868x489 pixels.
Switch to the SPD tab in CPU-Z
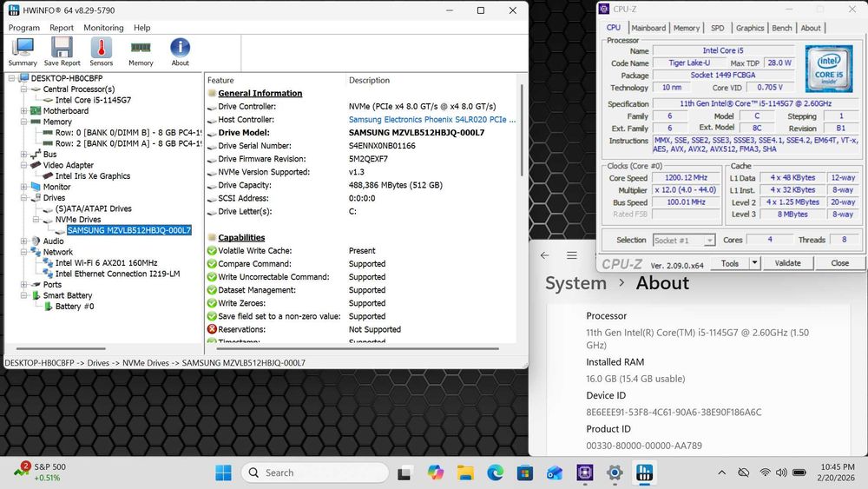718,28
